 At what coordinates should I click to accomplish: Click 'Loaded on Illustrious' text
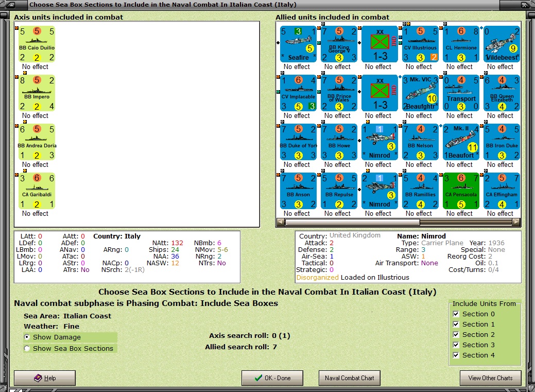(x=375, y=277)
